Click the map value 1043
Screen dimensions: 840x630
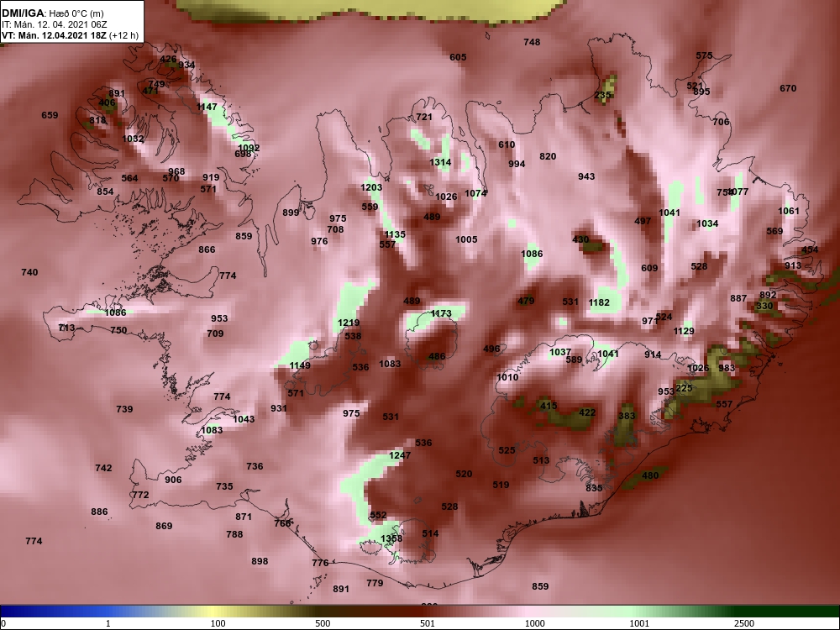(x=244, y=419)
